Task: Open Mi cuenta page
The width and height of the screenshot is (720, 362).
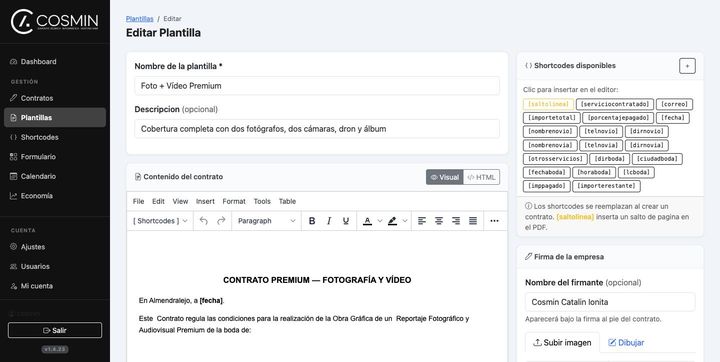Action: 55,286
